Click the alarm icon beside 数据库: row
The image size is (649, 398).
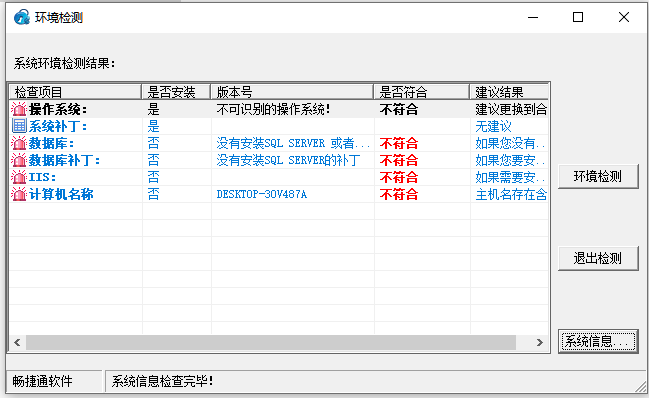tap(19, 143)
